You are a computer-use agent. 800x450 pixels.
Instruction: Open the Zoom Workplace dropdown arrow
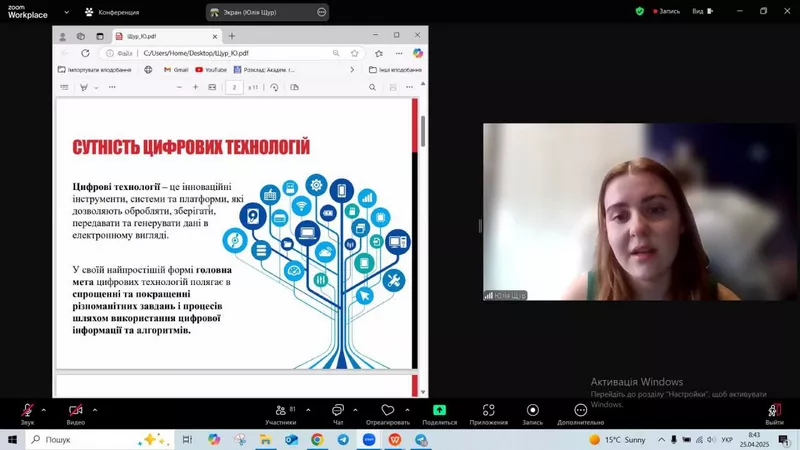point(66,12)
